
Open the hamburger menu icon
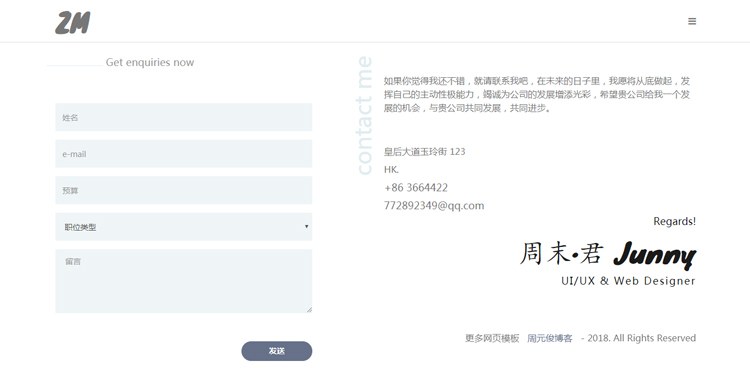coord(692,21)
